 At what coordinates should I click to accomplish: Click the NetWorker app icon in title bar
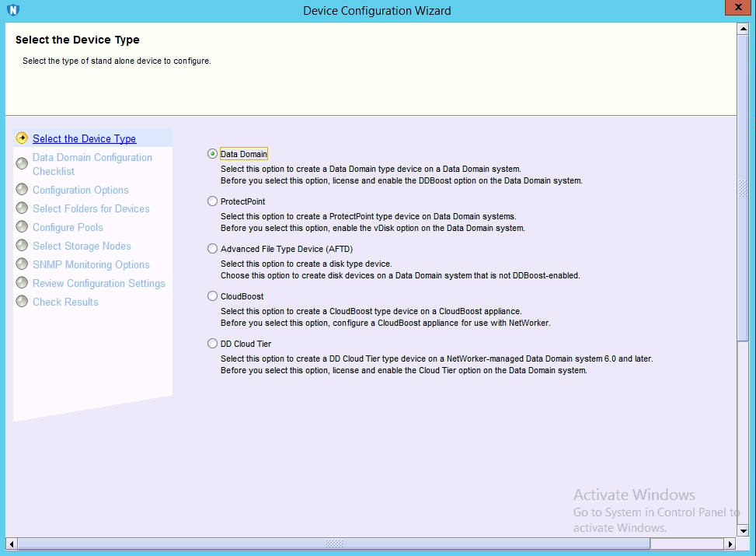click(12, 10)
